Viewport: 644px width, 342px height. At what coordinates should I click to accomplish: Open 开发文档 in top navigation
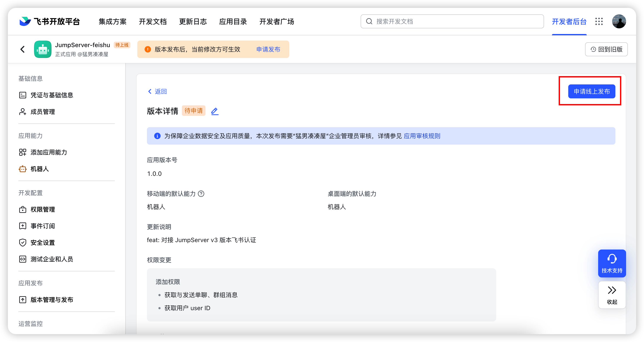click(153, 22)
